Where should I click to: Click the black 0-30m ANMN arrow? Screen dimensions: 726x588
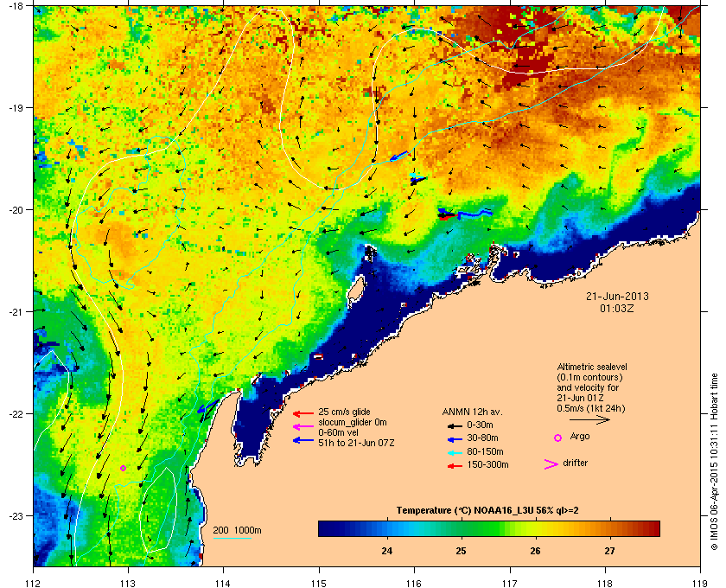click(455, 425)
